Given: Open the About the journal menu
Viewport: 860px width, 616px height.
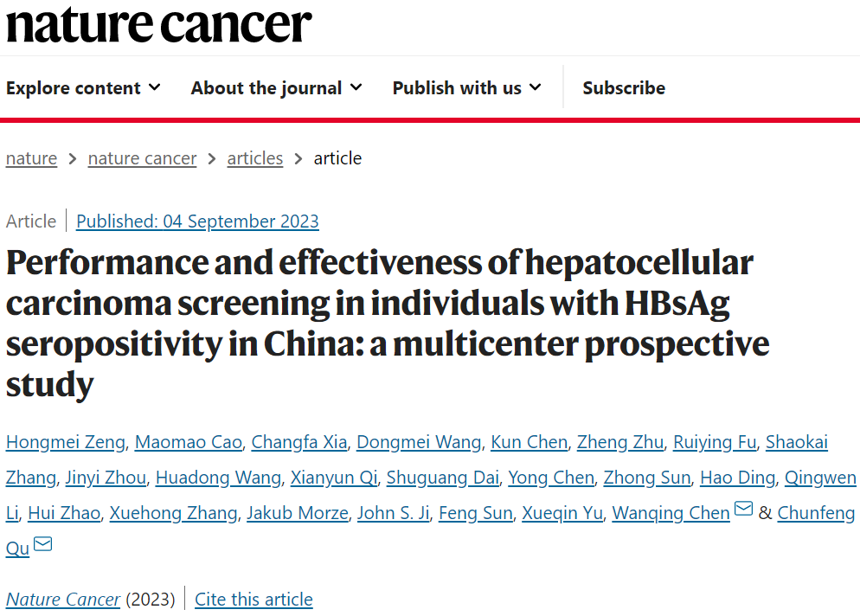Looking at the screenshot, I should [276, 88].
